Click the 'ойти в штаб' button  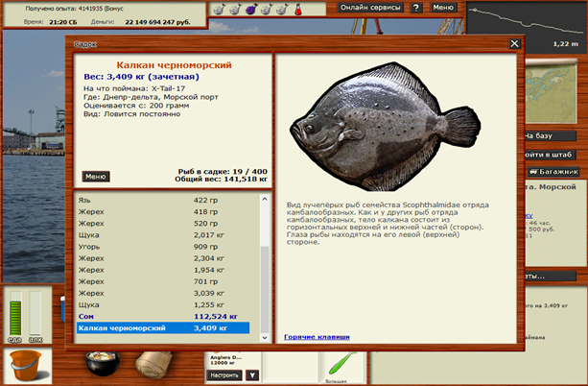click(x=550, y=155)
